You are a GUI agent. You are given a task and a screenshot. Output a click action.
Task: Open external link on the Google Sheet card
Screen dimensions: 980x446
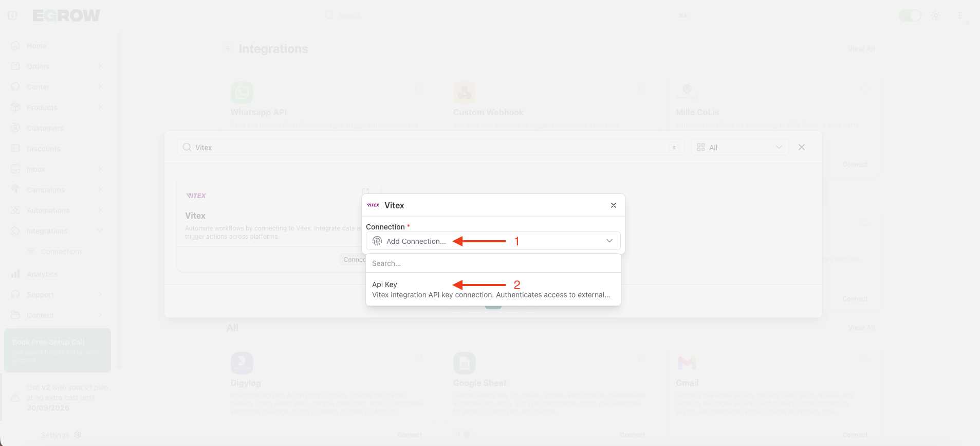(x=642, y=359)
